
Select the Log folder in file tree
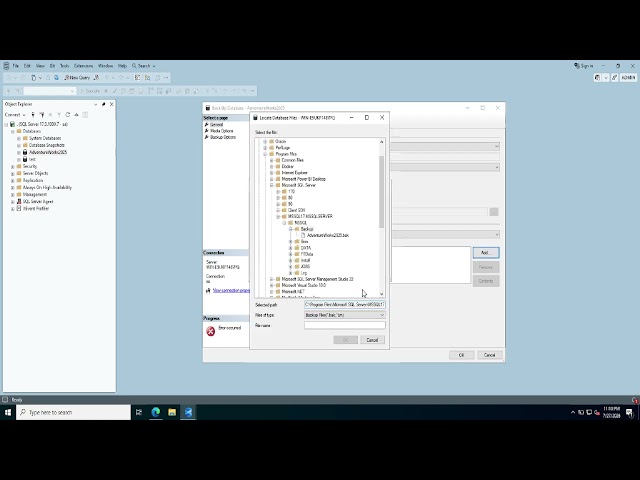click(x=304, y=273)
